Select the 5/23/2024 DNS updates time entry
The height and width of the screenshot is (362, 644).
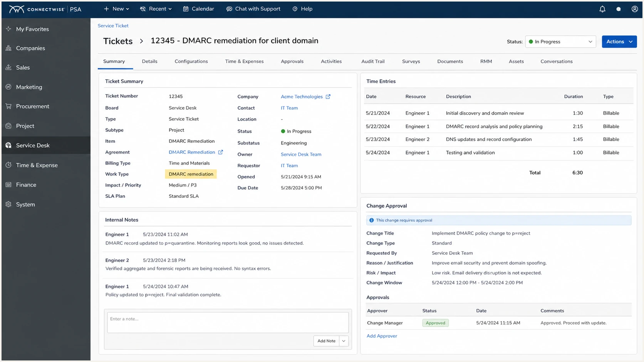click(x=498, y=139)
